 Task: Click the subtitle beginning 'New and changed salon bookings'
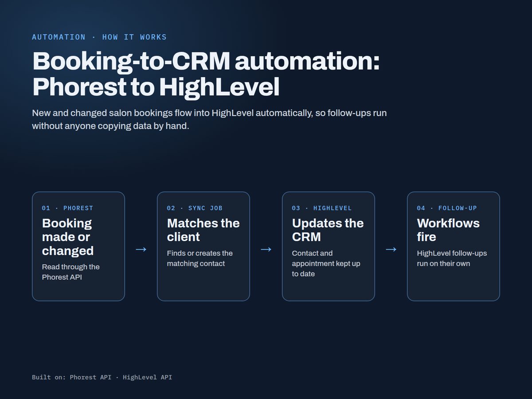click(x=209, y=119)
